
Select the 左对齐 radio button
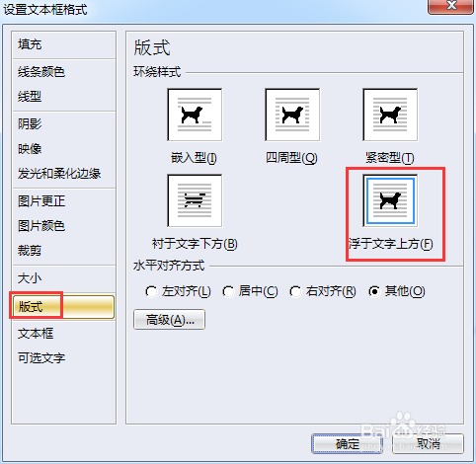(151, 291)
